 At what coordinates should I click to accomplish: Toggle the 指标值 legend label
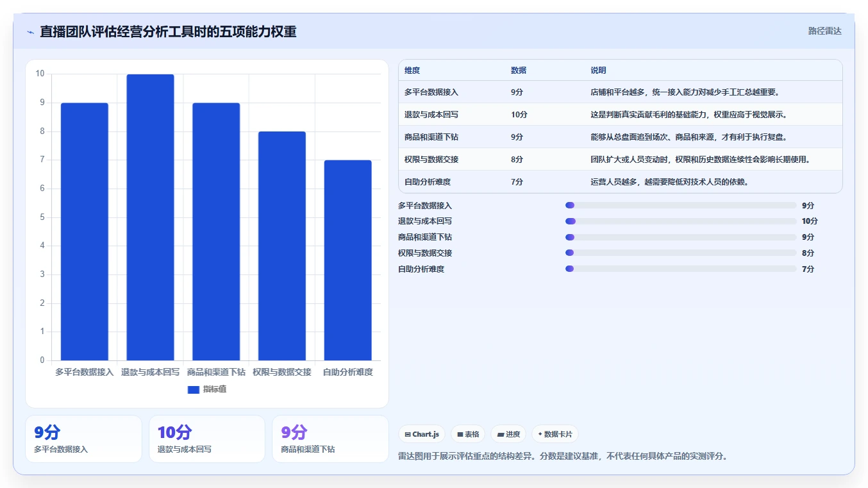point(215,390)
